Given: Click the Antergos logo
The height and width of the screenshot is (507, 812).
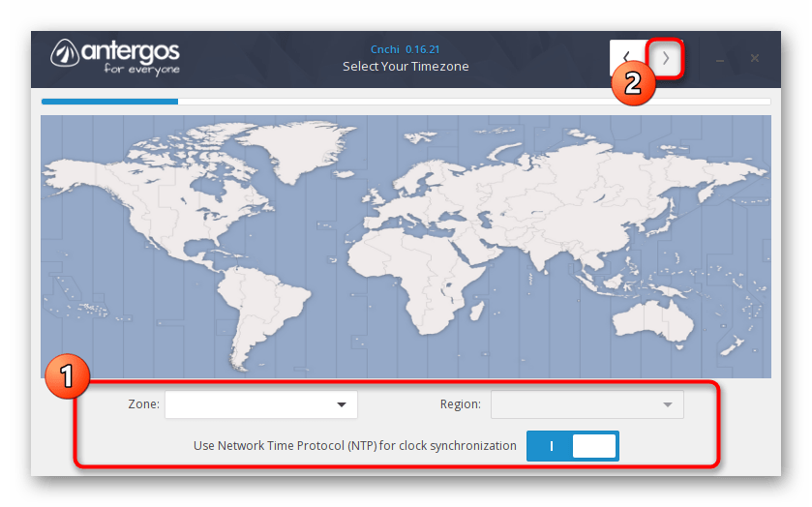Looking at the screenshot, I should [x=115, y=57].
